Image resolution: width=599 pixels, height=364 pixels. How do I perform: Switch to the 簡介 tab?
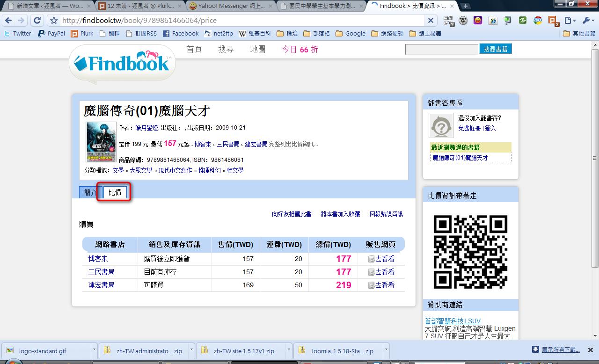(x=91, y=192)
